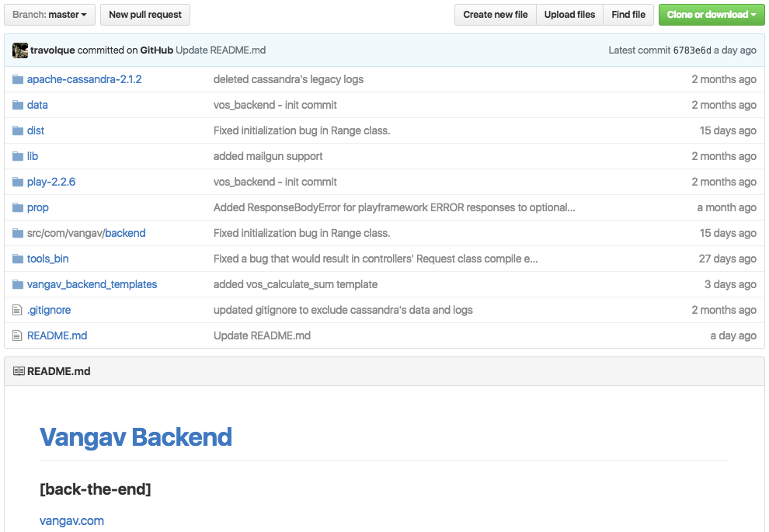Click the folder icon beside apache-cassandra-2.1.2
The width and height of the screenshot is (769, 532).
(x=16, y=79)
